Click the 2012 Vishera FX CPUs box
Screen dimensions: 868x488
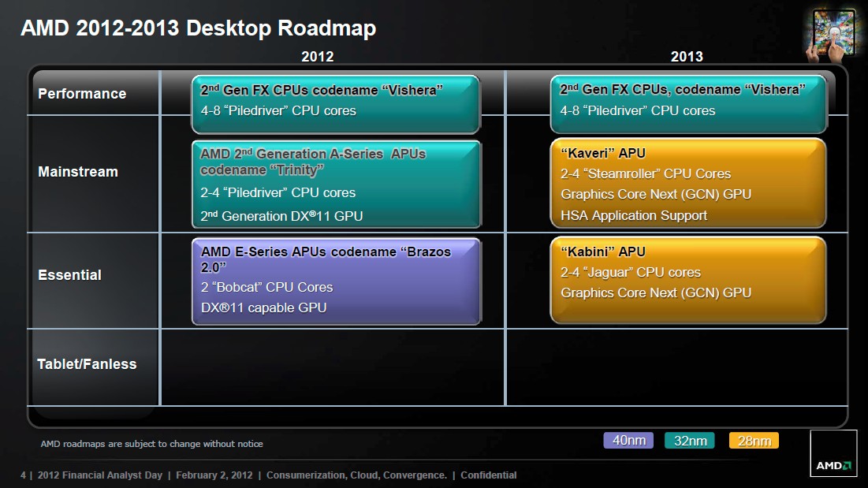point(336,105)
